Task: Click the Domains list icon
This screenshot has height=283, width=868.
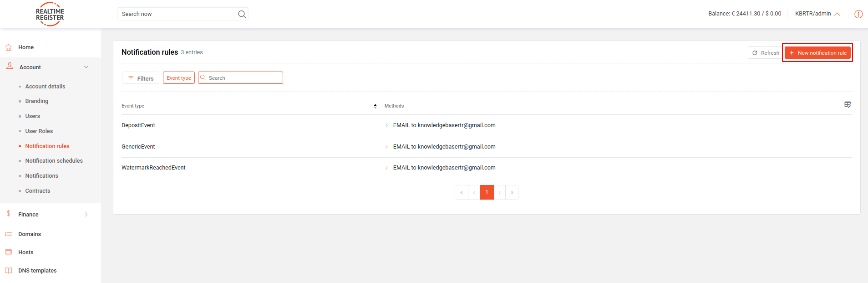Action: (9, 234)
